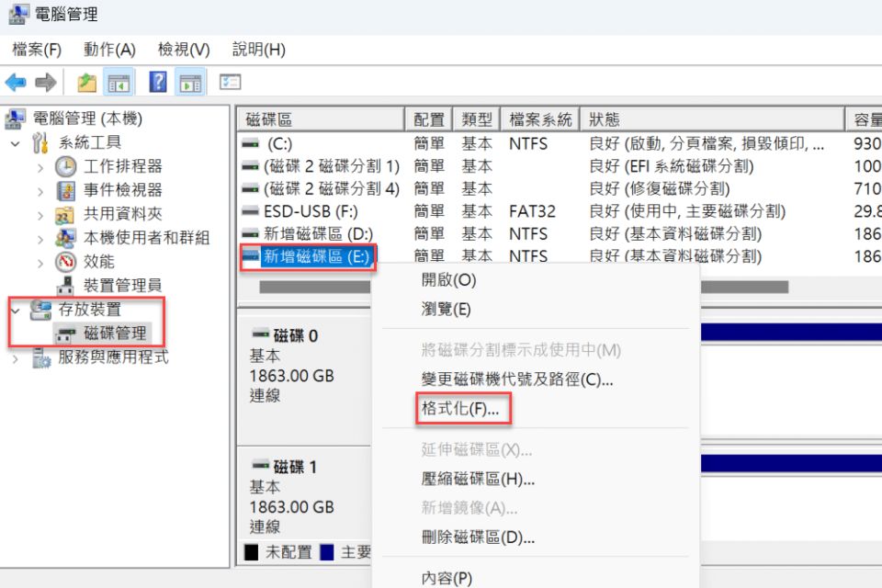Click the 工作排程器 clock icon
The width and height of the screenshot is (882, 588).
click(x=66, y=166)
